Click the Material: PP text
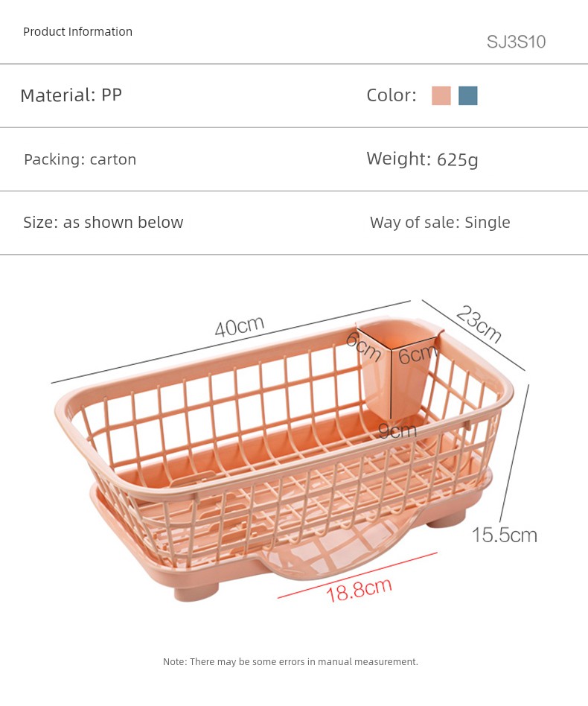588x706 pixels. point(71,95)
